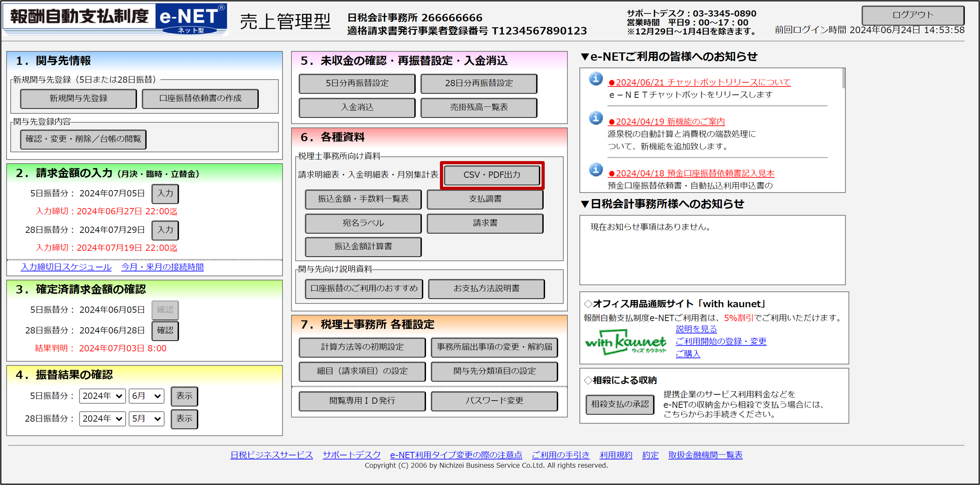Open year dropdown for 28日振替分 results

click(x=102, y=419)
